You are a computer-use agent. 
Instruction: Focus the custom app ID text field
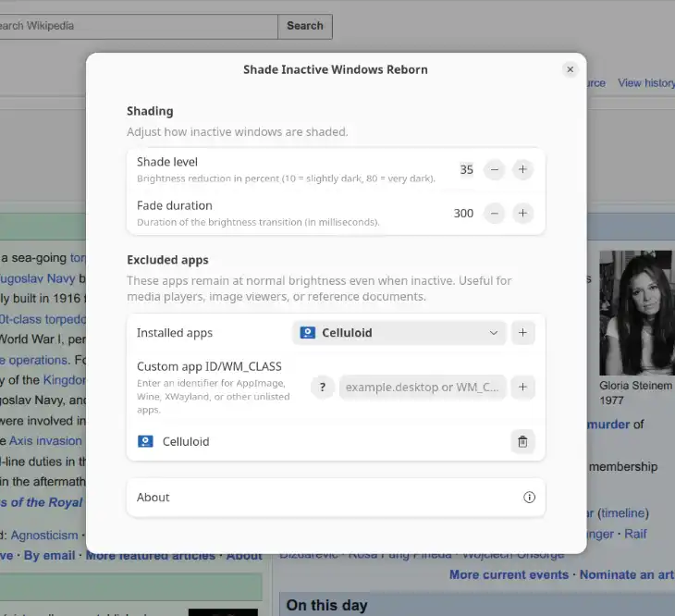click(423, 388)
